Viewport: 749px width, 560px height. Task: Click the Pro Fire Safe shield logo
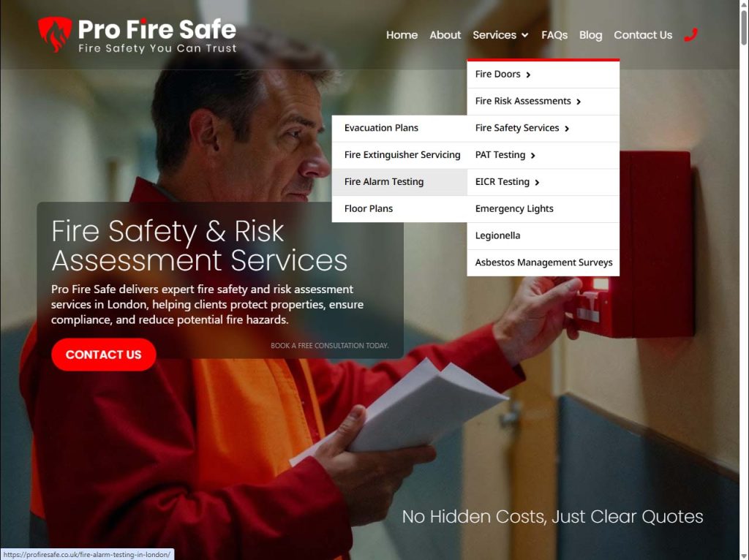click(54, 34)
